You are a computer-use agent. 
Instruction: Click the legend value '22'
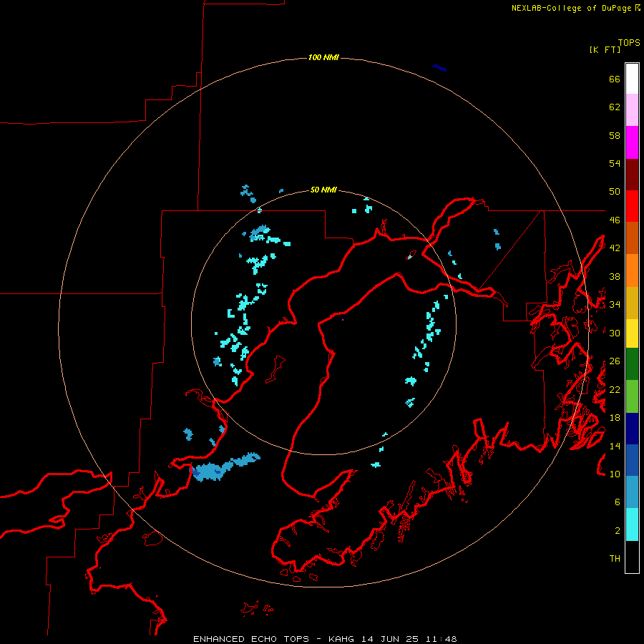click(x=615, y=389)
